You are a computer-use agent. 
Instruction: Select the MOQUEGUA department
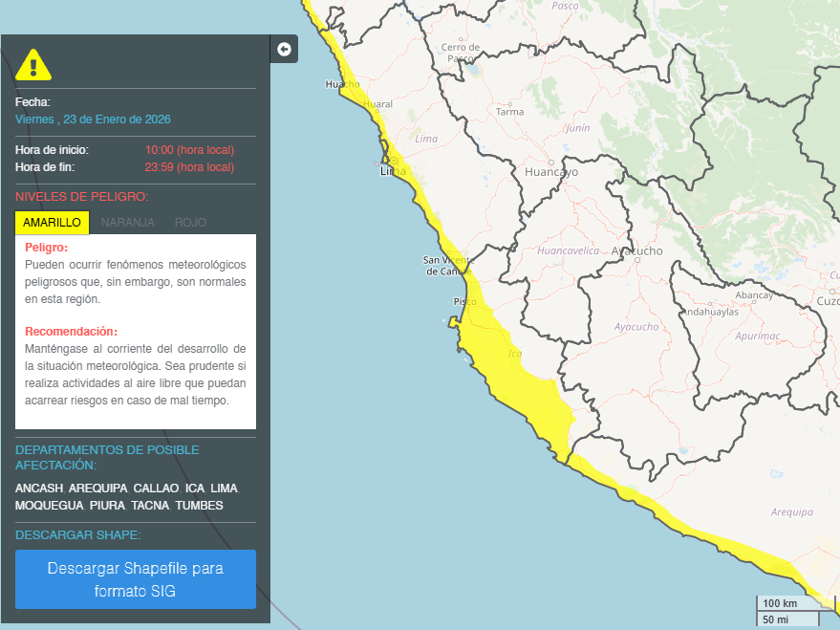pyautogui.click(x=49, y=505)
